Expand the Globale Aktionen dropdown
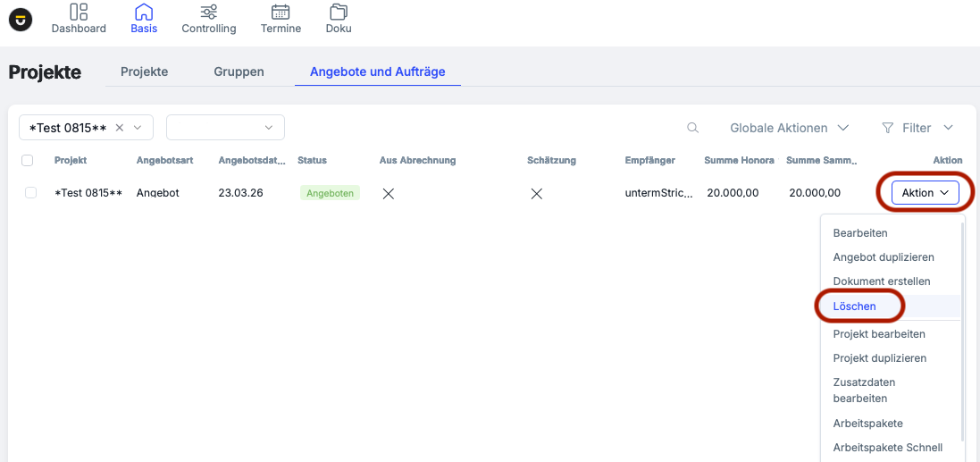The height and width of the screenshot is (462, 980). click(x=789, y=128)
